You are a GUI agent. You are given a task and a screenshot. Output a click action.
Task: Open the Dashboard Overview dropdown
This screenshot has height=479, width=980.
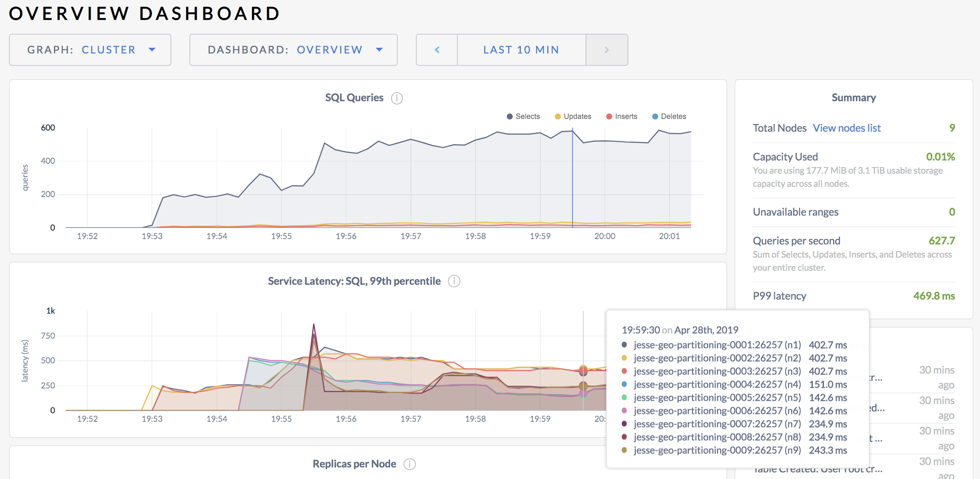tap(293, 49)
